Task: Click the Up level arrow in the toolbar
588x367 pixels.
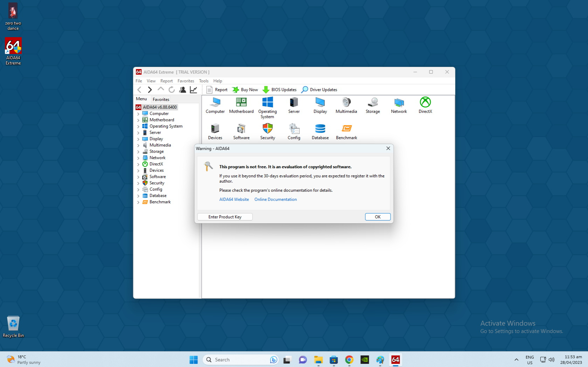Action: [161, 89]
